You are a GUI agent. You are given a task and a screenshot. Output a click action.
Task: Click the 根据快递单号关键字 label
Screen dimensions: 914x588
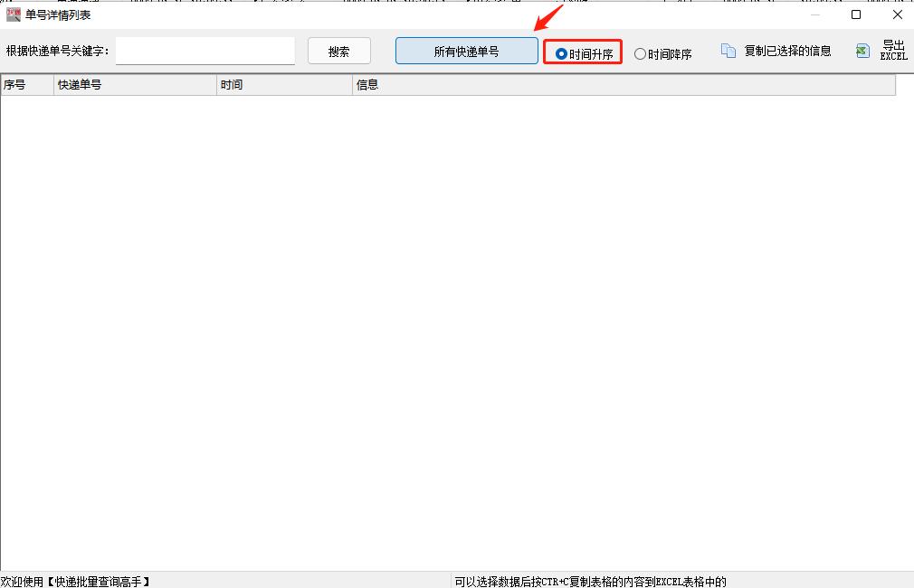coord(58,52)
